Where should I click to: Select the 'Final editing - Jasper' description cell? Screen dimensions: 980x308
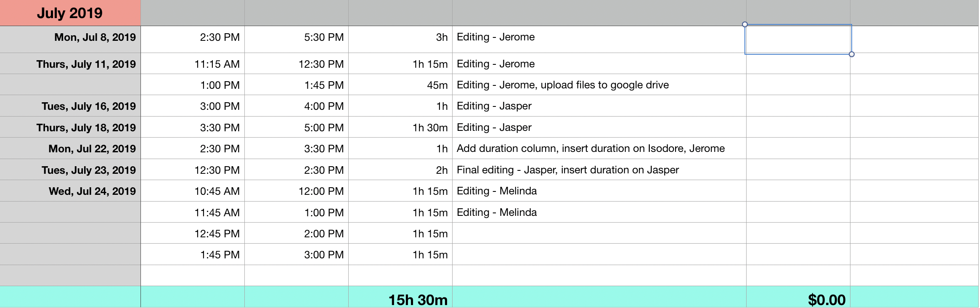point(599,170)
